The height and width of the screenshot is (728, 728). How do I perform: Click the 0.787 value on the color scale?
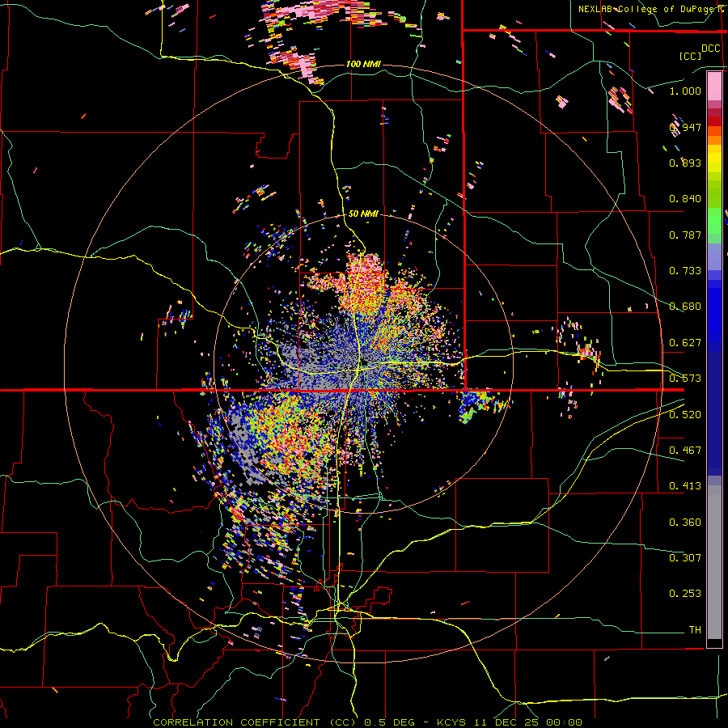point(685,235)
